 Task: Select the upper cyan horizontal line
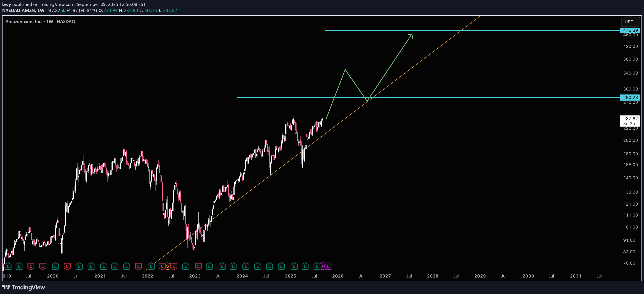point(525,30)
